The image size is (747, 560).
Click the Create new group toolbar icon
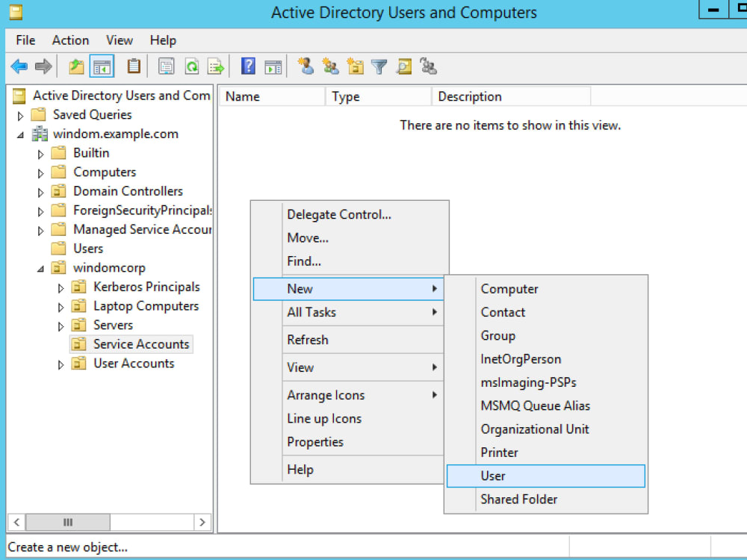330,66
